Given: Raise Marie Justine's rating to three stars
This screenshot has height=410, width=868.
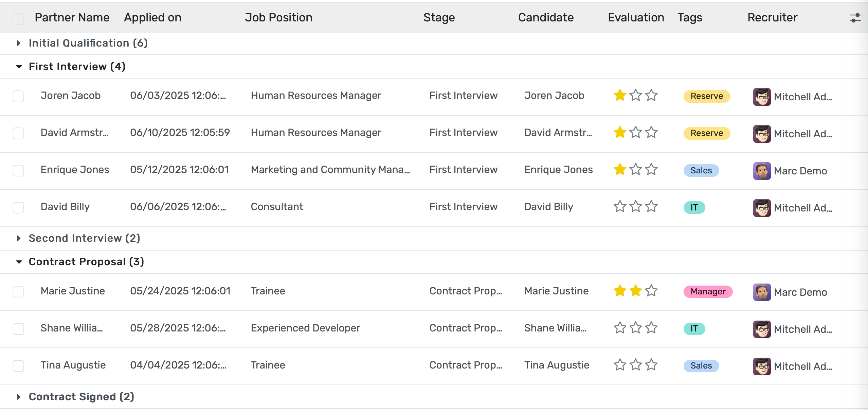Looking at the screenshot, I should 651,291.
